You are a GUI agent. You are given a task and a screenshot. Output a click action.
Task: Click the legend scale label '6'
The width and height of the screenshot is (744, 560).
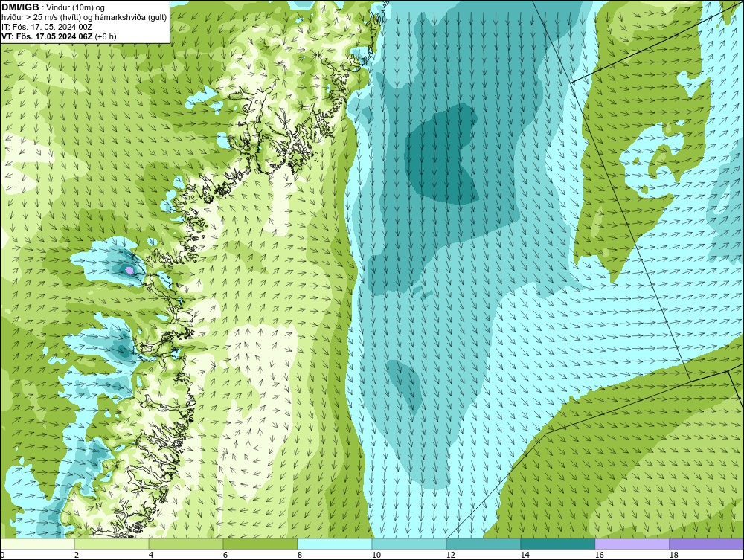pyautogui.click(x=225, y=555)
